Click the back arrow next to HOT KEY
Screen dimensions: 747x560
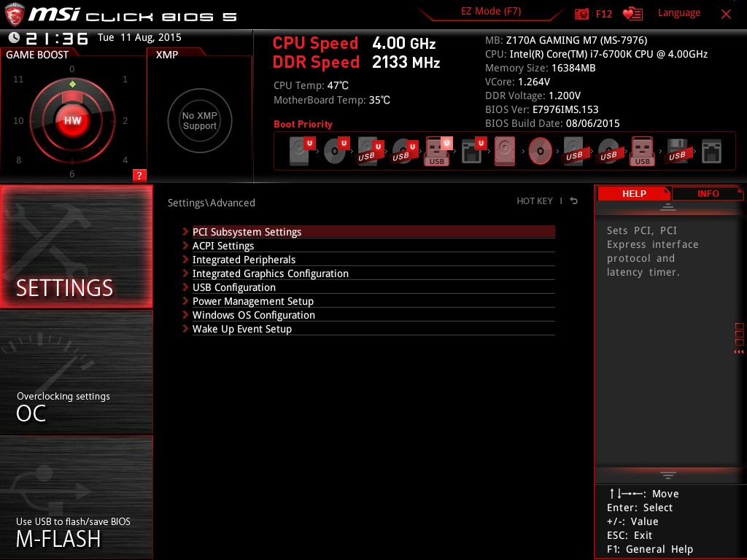click(x=573, y=201)
